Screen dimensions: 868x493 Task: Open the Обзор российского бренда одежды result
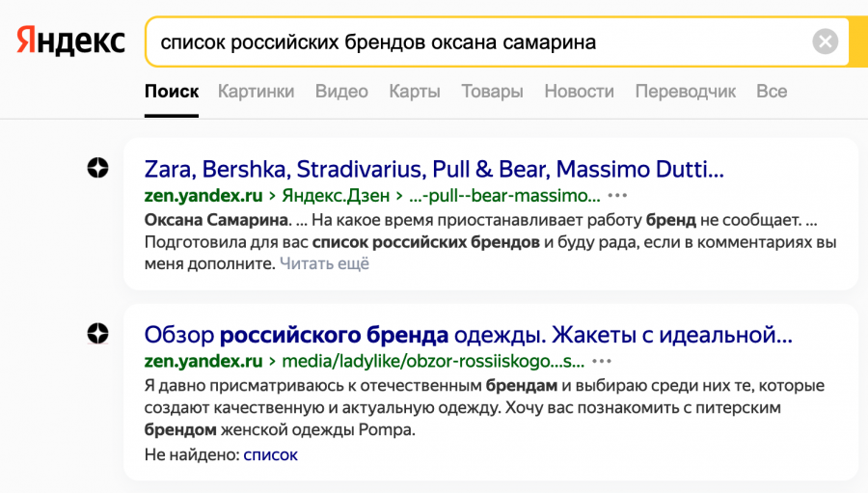tap(468, 335)
